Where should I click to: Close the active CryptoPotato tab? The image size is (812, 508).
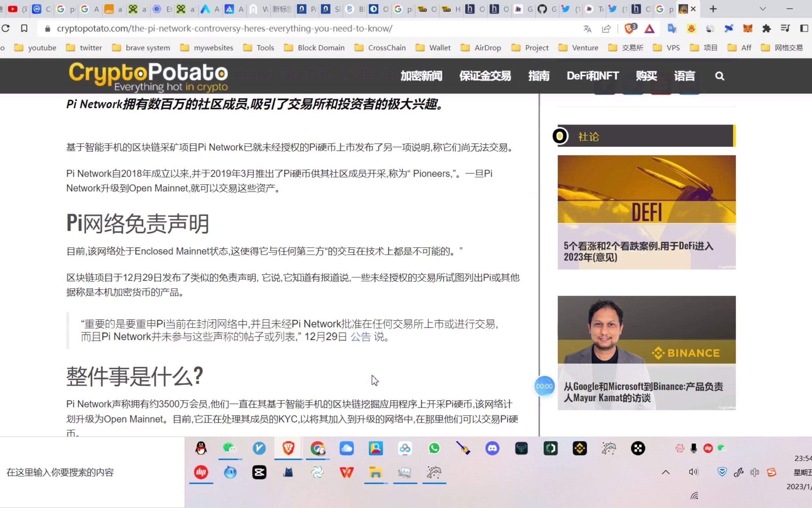(693, 9)
